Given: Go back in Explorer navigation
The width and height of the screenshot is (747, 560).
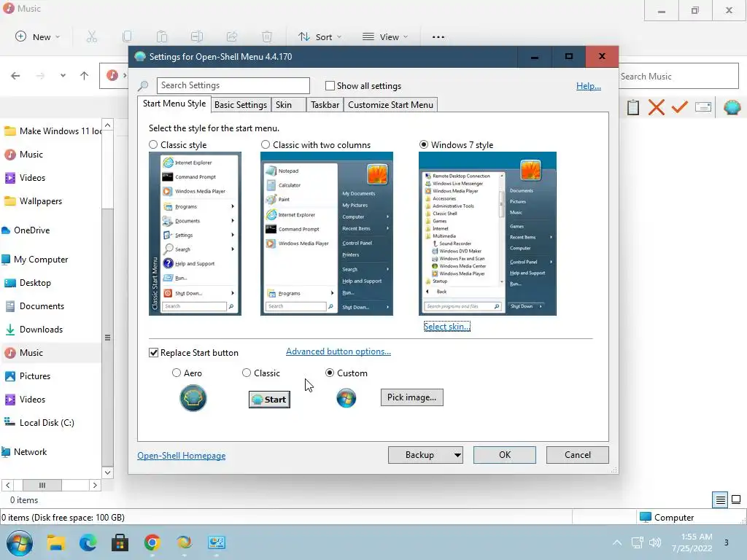Looking at the screenshot, I should pos(15,76).
